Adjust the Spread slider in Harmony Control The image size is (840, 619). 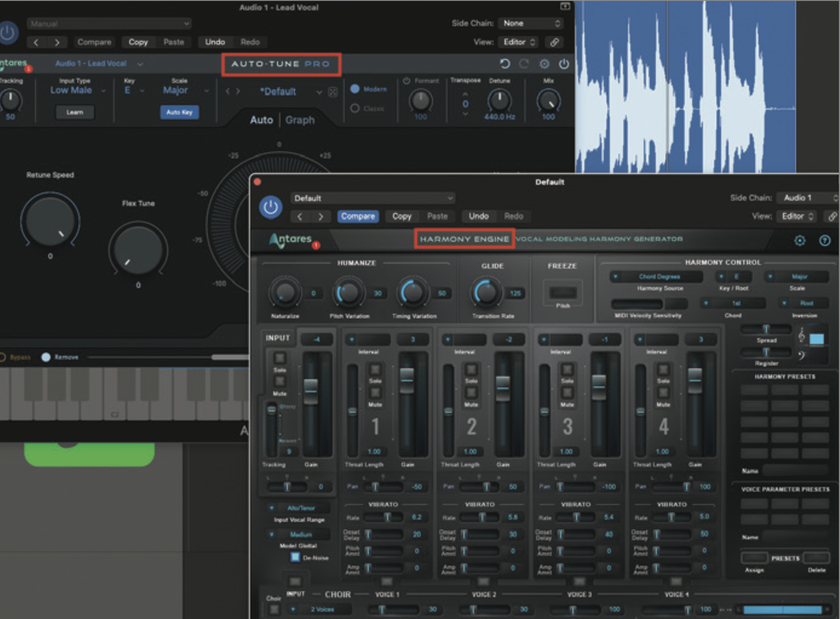click(766, 328)
